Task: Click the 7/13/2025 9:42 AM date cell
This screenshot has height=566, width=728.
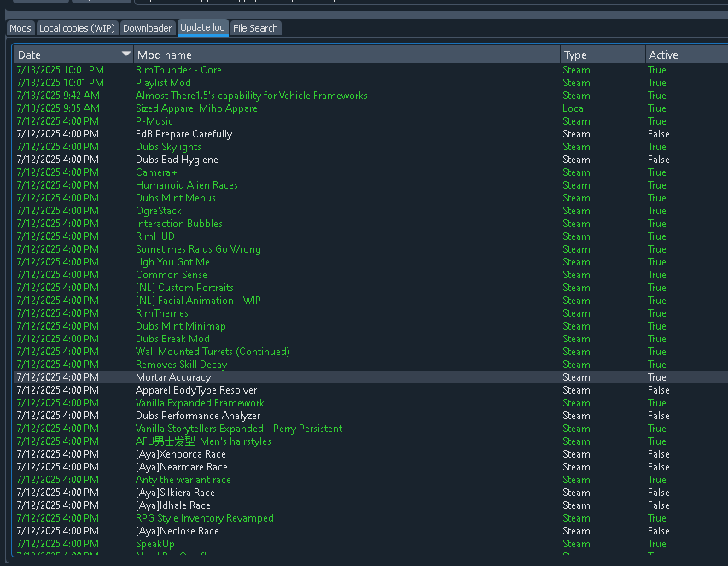Action: click(58, 96)
